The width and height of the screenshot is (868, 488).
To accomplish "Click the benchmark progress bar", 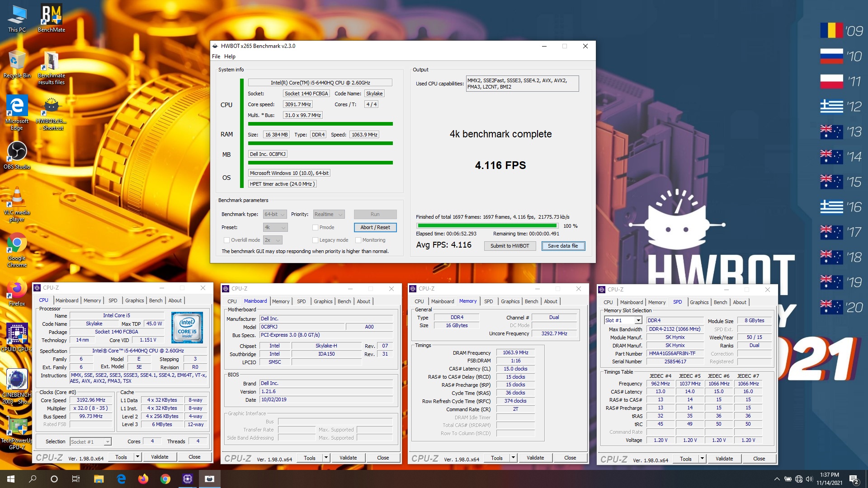I will pyautogui.click(x=487, y=225).
